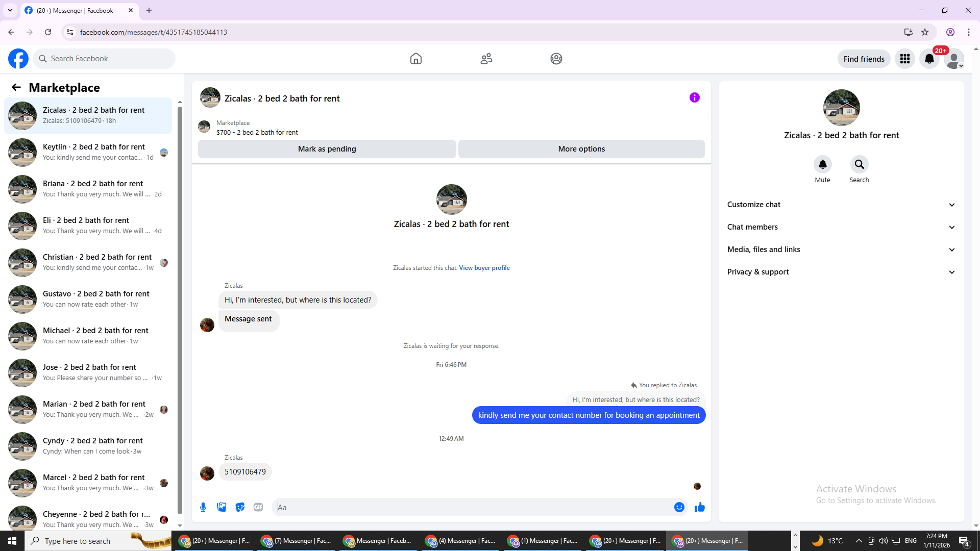Screen dimensions: 980x551
Task: Open Chrome profile icon in toolbar
Action: point(950,32)
